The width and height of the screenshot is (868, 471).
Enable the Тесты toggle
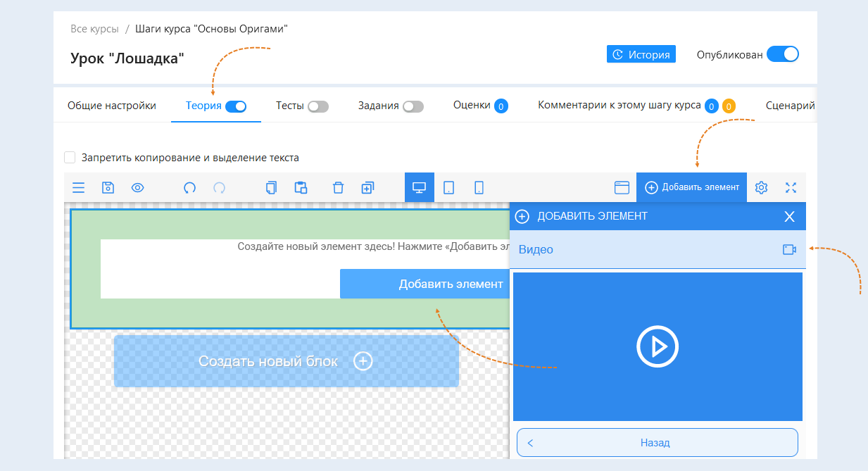(318, 106)
